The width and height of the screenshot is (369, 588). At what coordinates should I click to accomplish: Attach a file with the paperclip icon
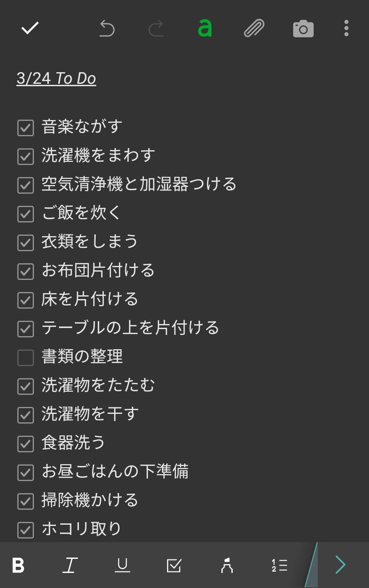click(254, 28)
